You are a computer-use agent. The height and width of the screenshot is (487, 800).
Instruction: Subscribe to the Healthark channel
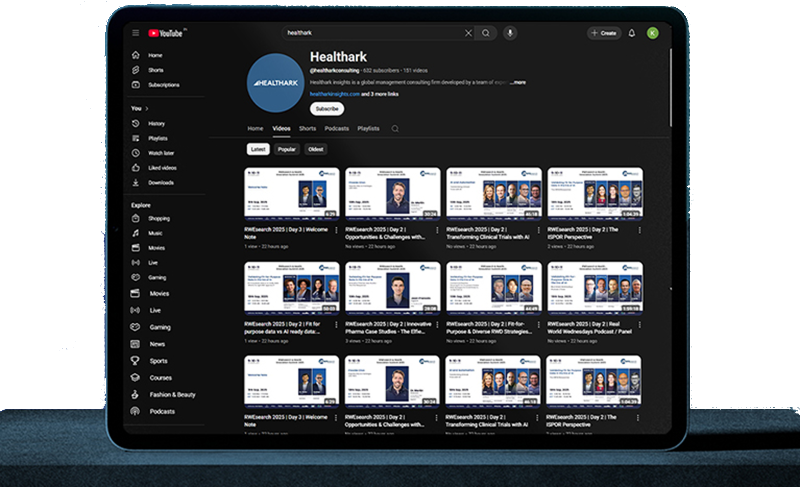pos(327,109)
